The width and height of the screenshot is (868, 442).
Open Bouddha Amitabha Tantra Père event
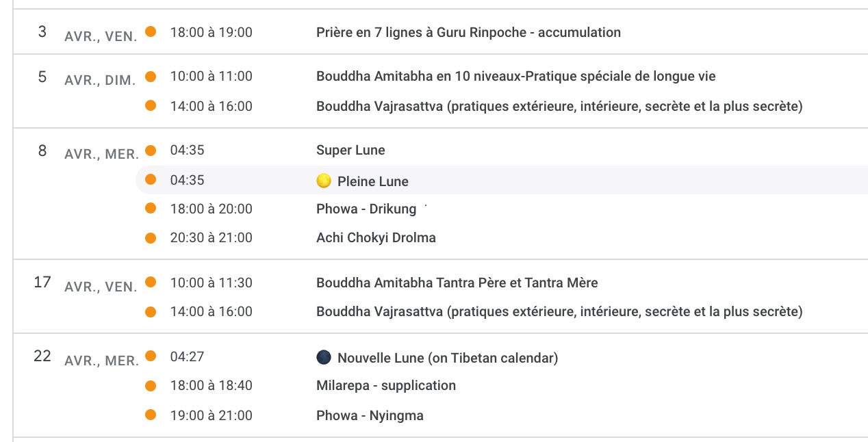tap(457, 283)
